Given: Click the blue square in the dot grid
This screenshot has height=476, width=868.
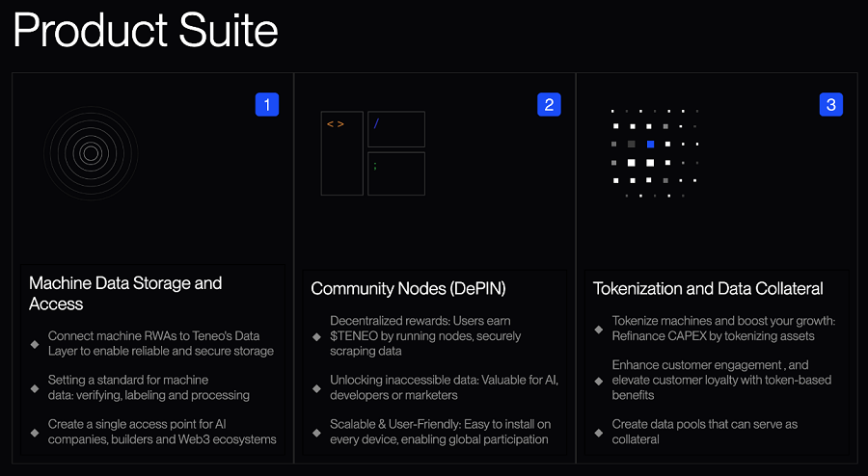Looking at the screenshot, I should (650, 145).
